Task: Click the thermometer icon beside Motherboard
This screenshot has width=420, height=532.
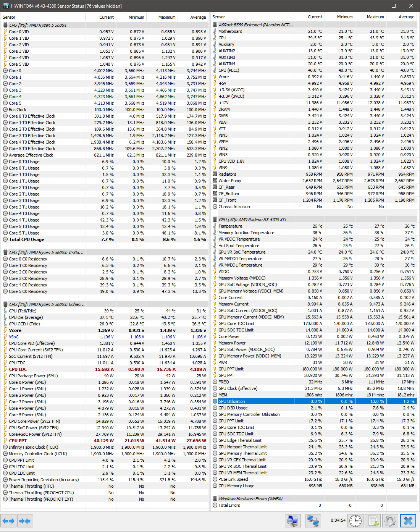Action: [x=215, y=31]
